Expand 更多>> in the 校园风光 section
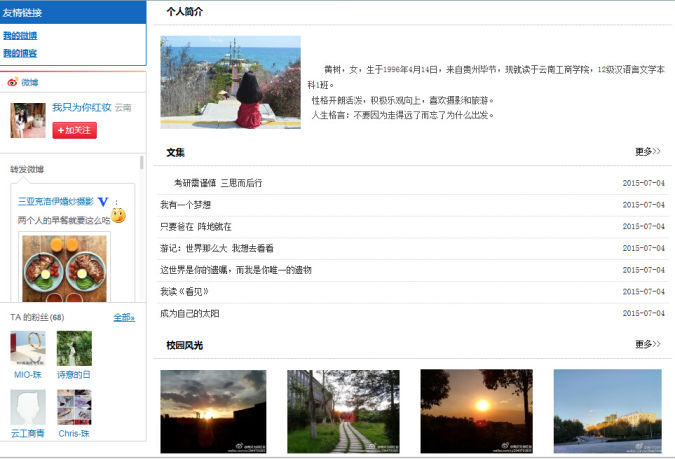Viewport: 675px width, 459px height. click(x=647, y=344)
